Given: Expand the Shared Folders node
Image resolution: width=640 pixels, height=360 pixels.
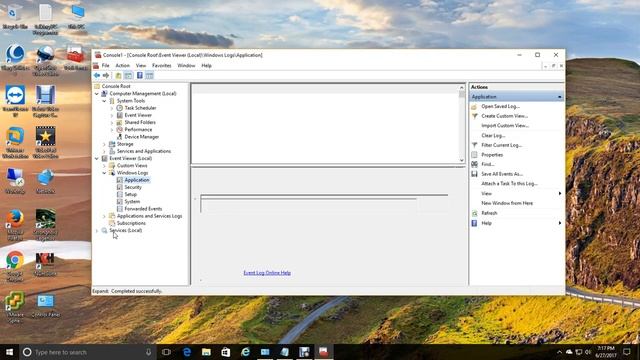Looking at the screenshot, I should click(x=112, y=122).
